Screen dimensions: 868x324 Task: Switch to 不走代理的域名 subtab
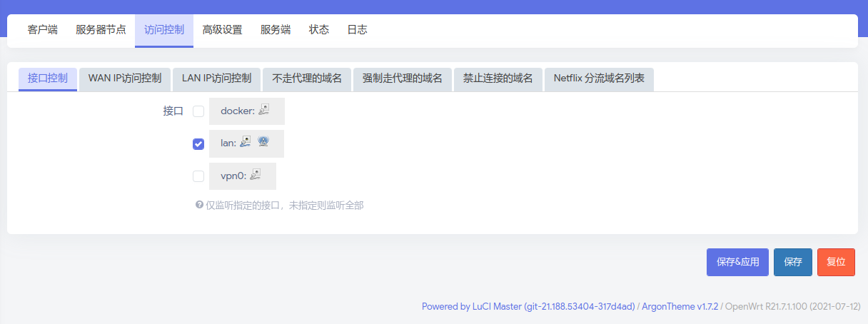(307, 79)
